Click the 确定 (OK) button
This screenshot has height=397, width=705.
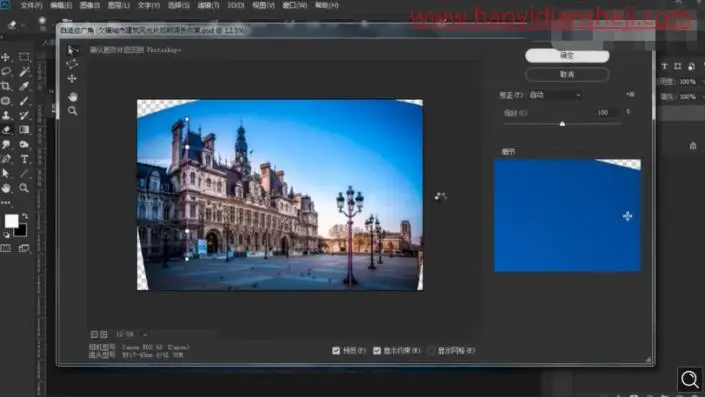567,56
